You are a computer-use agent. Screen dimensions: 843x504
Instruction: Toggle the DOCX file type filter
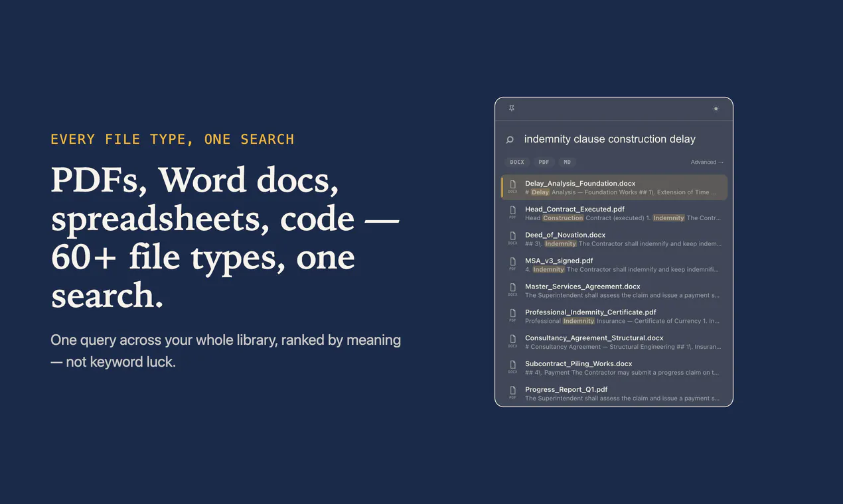click(517, 162)
